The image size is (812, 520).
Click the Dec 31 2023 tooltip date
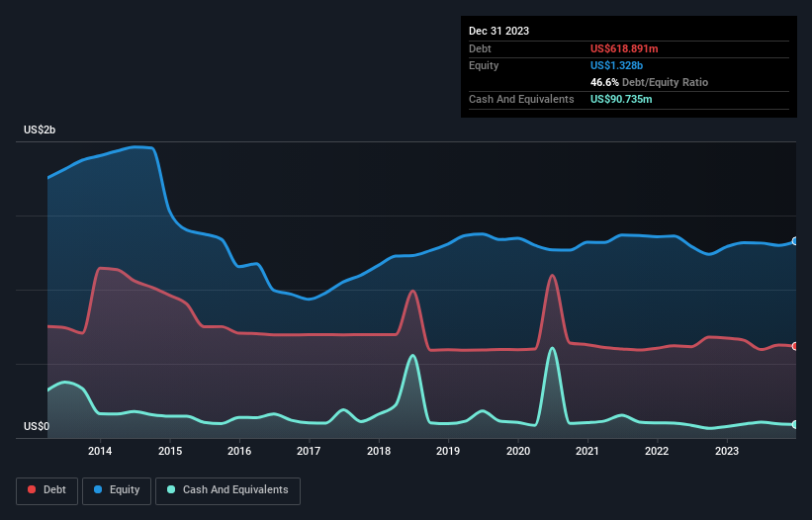tap(498, 31)
